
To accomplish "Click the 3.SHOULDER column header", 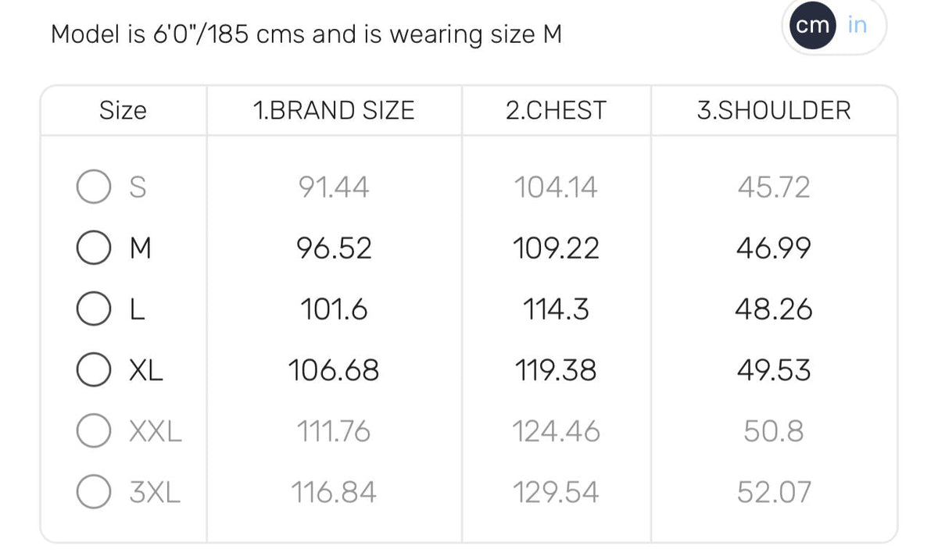I will pos(774,110).
